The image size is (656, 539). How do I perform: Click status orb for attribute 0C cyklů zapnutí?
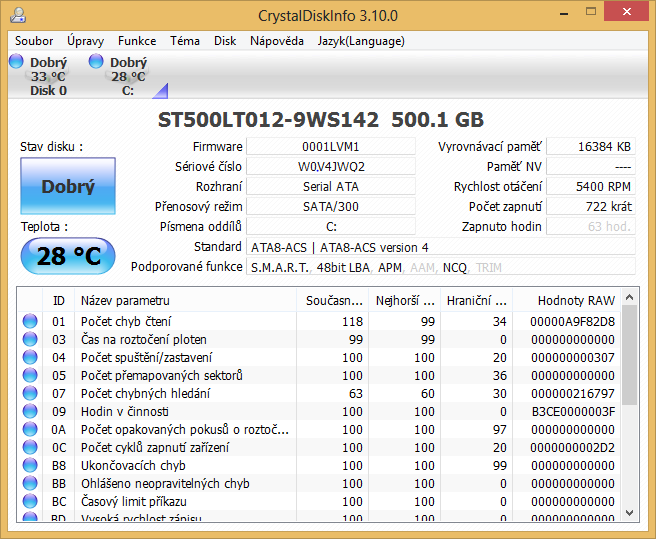30,447
